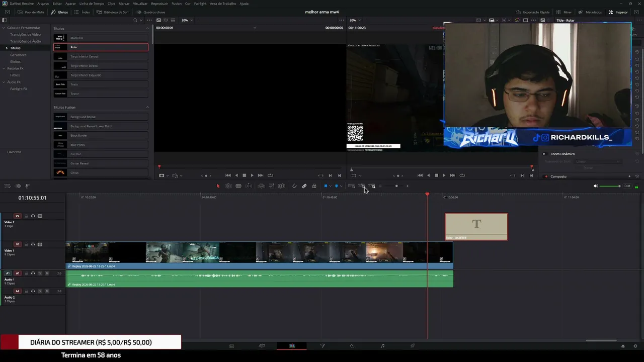Open the Biblioteca de Som panel
This screenshot has width=644, height=362.
pyautogui.click(x=113, y=12)
